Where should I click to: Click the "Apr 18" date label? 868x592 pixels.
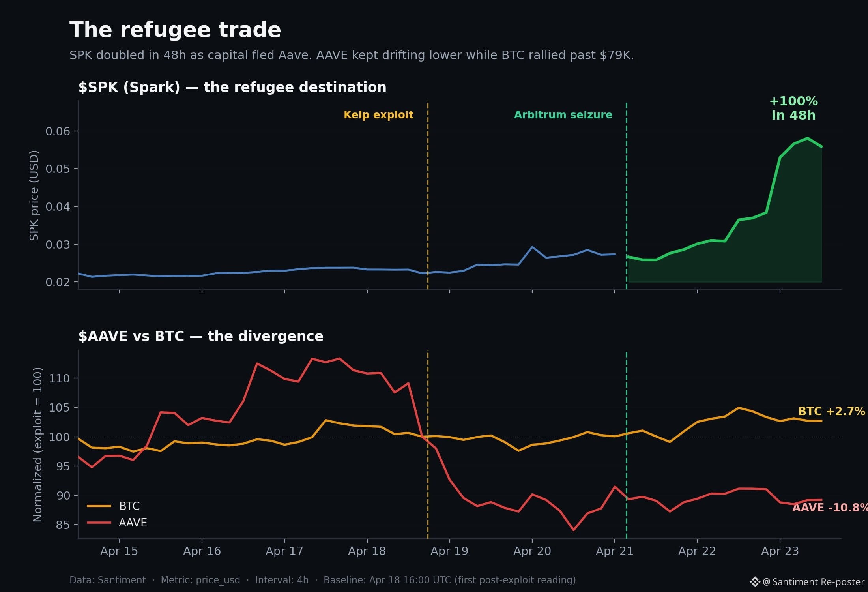coord(367,551)
